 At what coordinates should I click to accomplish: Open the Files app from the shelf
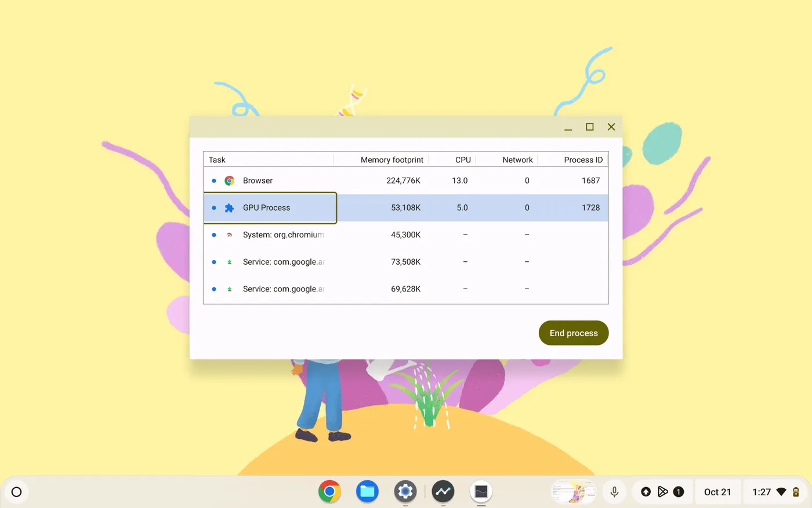(367, 492)
